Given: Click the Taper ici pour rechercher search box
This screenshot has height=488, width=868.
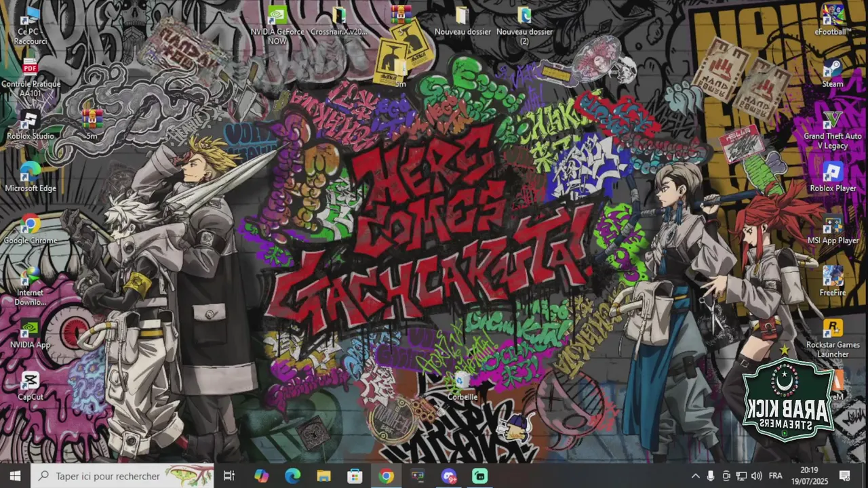Looking at the screenshot, I should [123, 476].
